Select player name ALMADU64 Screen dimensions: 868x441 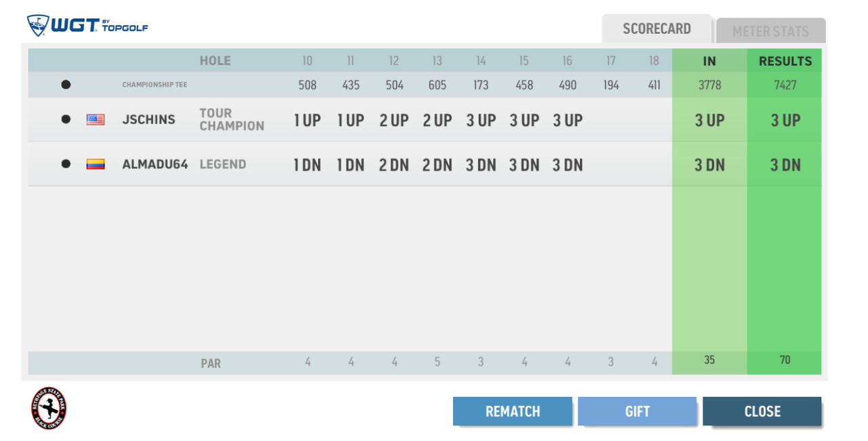pyautogui.click(x=155, y=164)
